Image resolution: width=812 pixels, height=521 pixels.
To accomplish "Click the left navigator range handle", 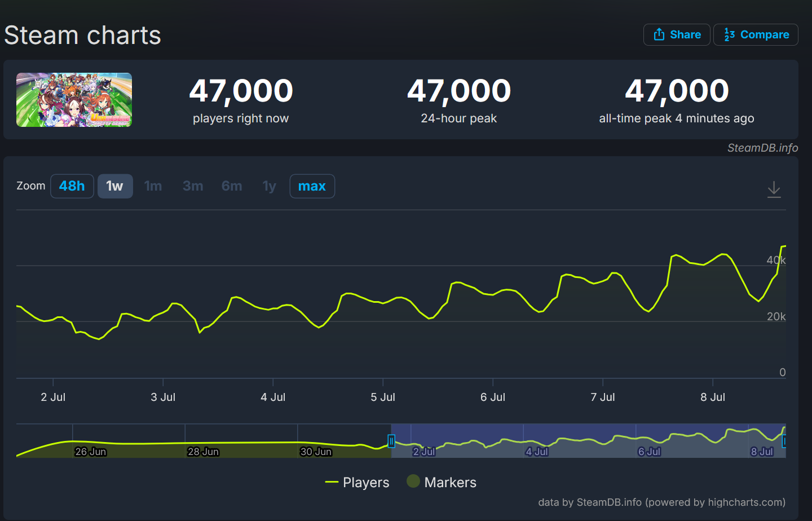I will coord(391,441).
